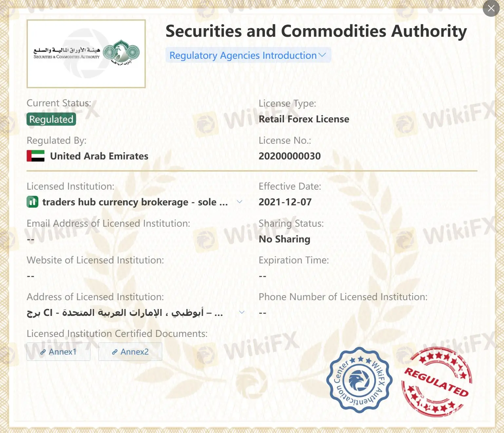Click the United Arab Emirates text

[x=99, y=156]
